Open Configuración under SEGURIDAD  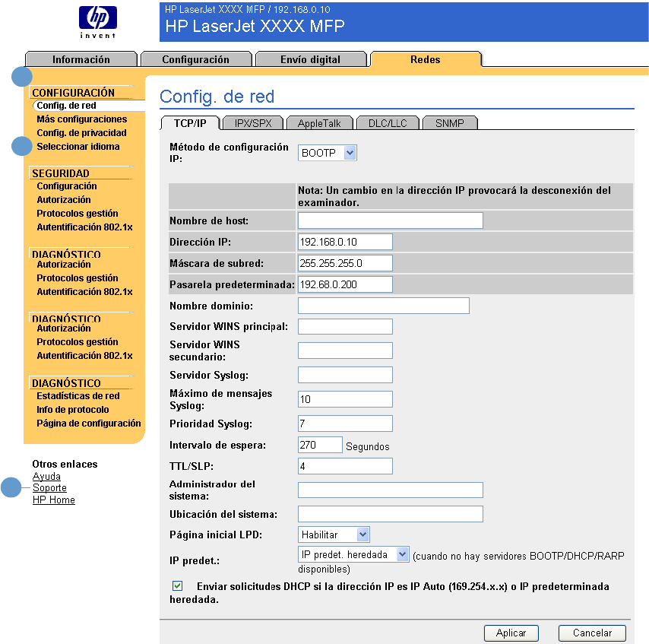67,186
